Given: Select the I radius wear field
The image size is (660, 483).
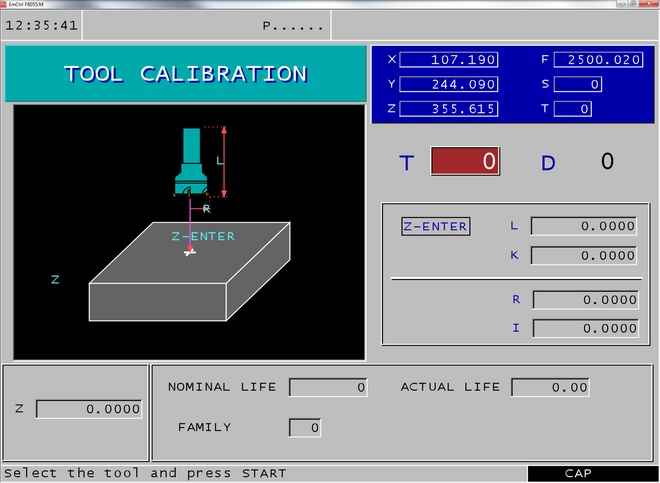Looking at the screenshot, I should coord(584,328).
